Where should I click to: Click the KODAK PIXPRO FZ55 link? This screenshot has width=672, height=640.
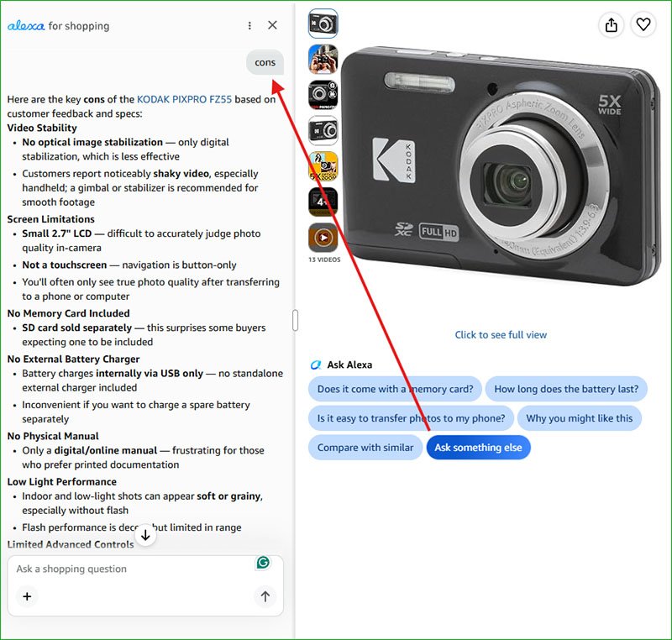point(184,99)
